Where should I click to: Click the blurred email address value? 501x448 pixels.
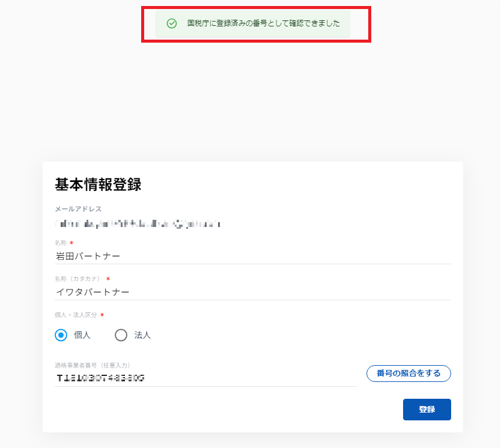[x=138, y=224]
